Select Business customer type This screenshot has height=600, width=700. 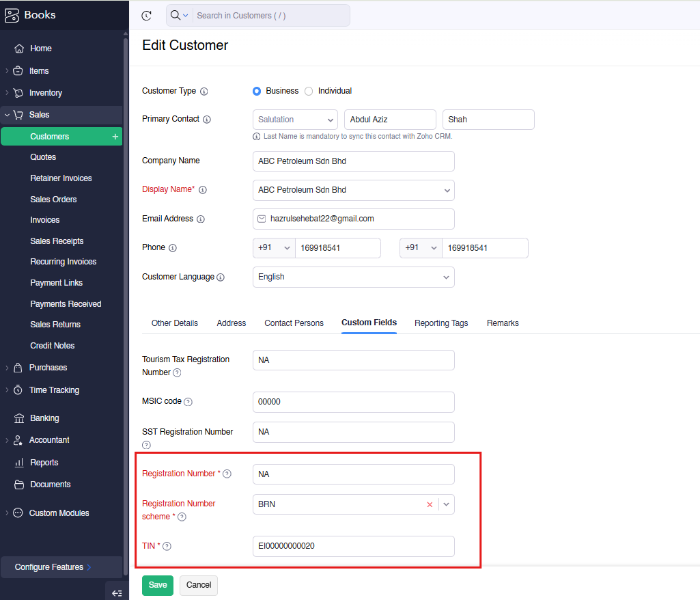[257, 91]
